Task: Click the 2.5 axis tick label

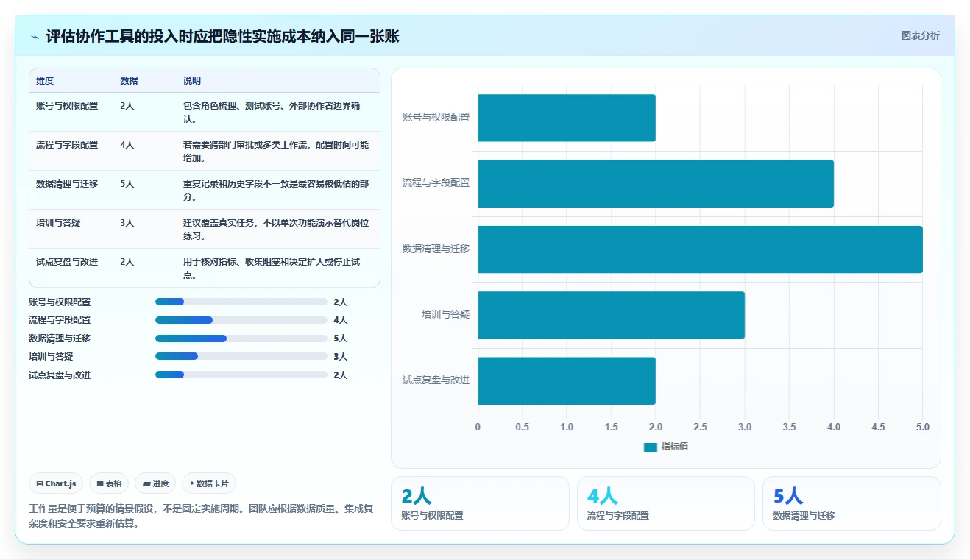Action: (700, 427)
